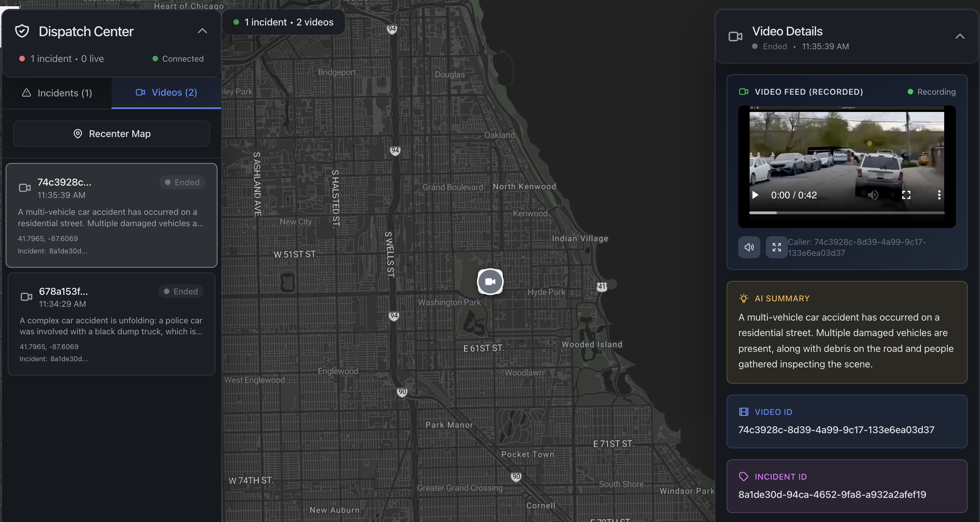
Task: Click the Video Details camera icon
Action: click(x=735, y=36)
